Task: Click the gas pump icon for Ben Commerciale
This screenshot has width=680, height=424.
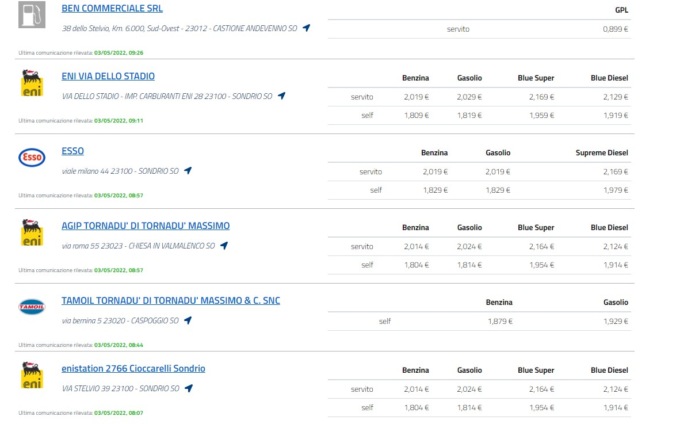Action: 32,14
